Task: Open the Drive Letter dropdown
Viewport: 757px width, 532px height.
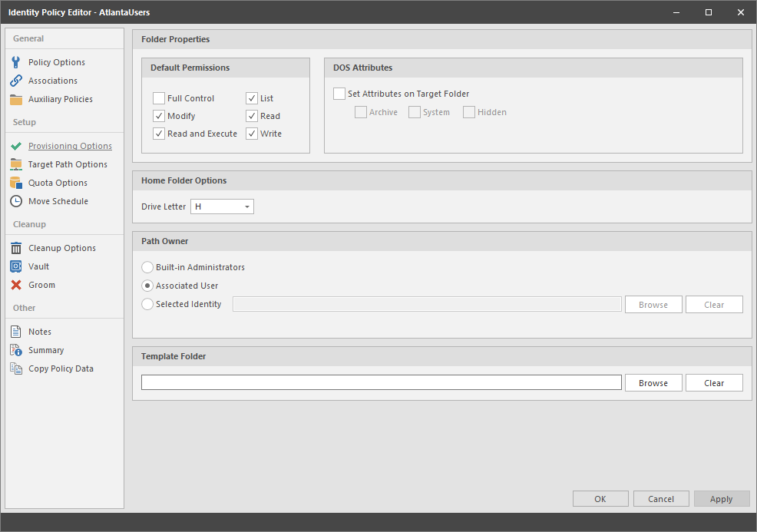Action: point(244,206)
